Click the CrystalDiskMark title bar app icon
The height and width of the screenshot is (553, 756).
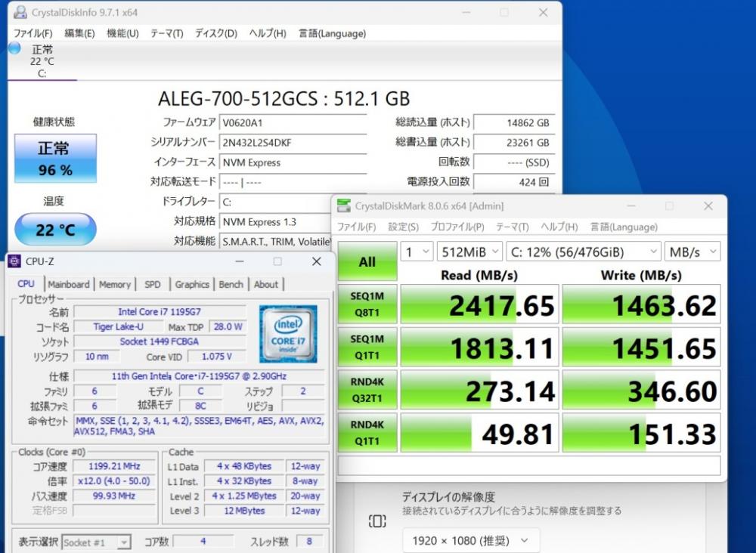[344, 205]
